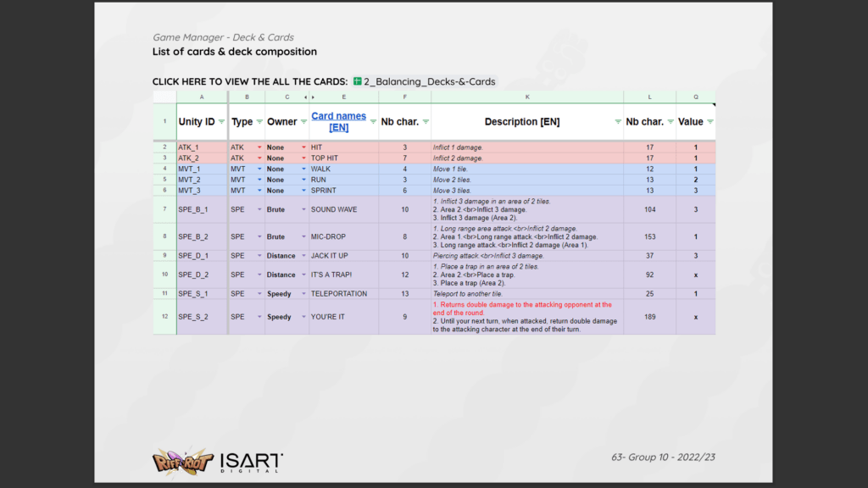Open the Value column filter icon
The image size is (868, 488).
tap(709, 122)
